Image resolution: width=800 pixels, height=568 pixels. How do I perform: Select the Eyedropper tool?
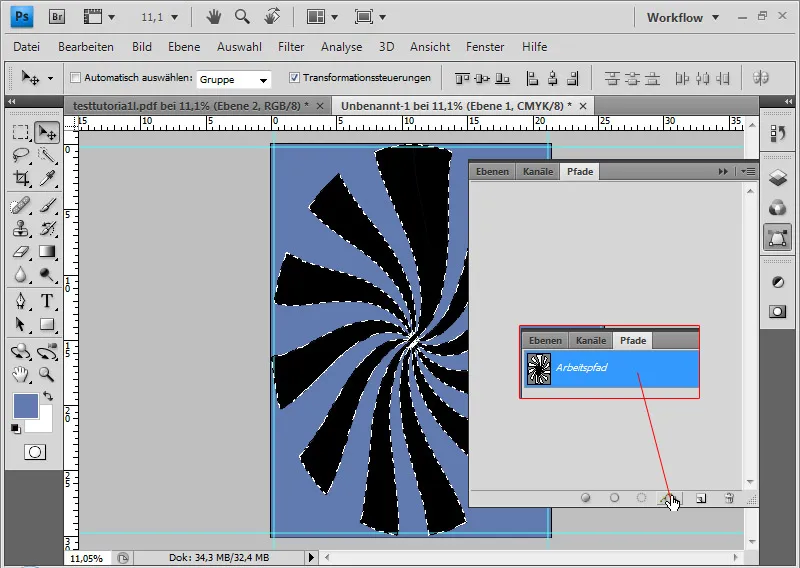point(47,178)
